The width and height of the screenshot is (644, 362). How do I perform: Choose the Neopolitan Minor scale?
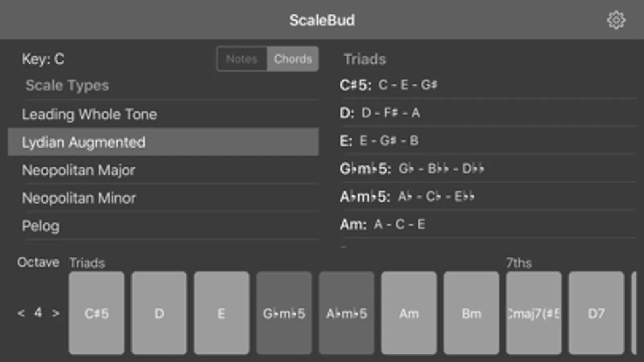tap(79, 198)
